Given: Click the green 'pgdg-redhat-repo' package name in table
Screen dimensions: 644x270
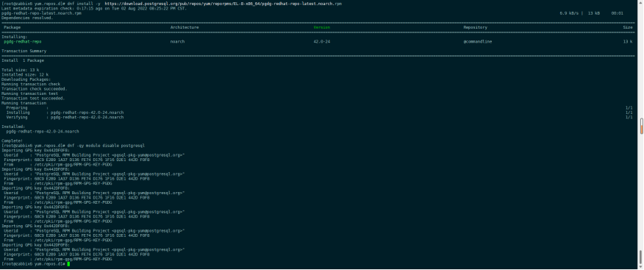Looking at the screenshot, I should tap(23, 41).
